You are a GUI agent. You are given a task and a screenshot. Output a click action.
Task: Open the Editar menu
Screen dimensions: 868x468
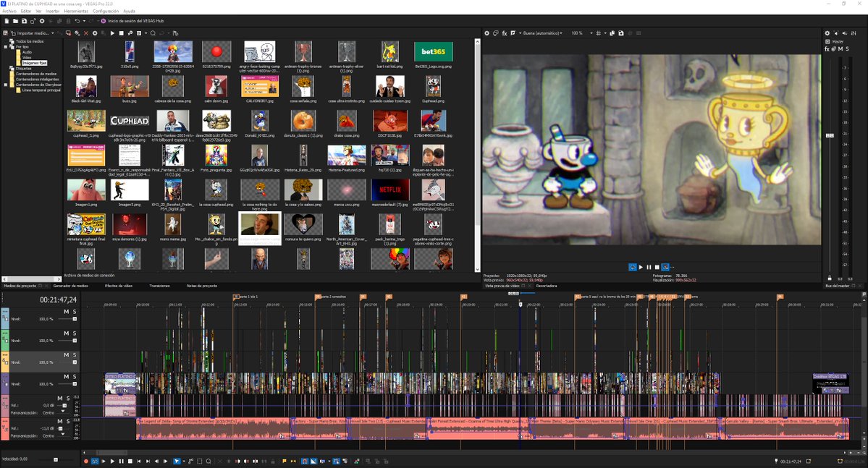click(26, 11)
